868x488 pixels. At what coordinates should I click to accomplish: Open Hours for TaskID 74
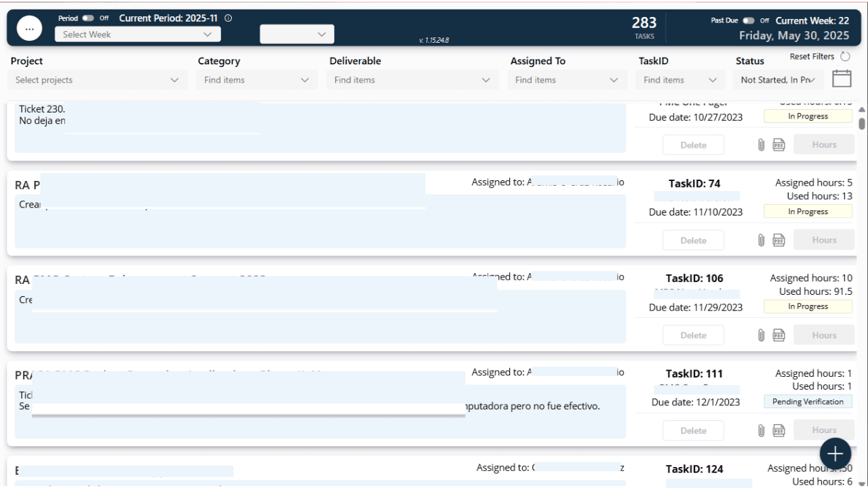(x=823, y=239)
